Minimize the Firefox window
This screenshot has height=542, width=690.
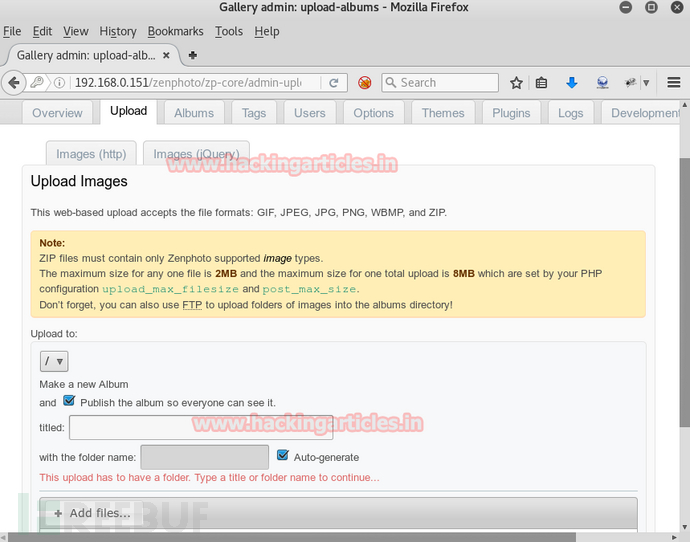tap(625, 7)
